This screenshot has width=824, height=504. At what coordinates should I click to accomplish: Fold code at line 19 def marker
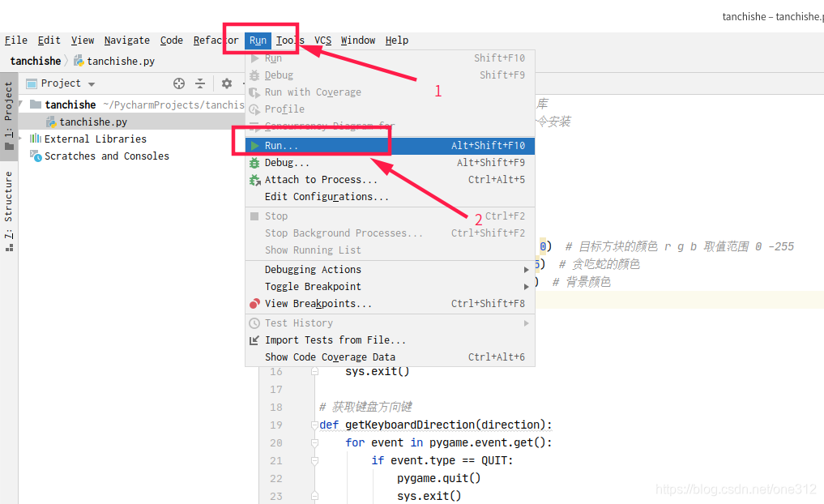[x=314, y=425]
